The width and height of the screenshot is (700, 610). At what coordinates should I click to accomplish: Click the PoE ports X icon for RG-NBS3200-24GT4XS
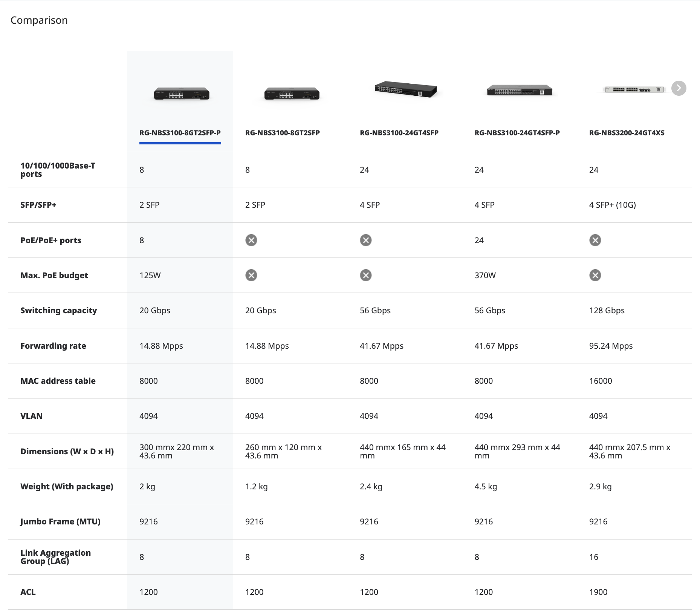tap(595, 240)
